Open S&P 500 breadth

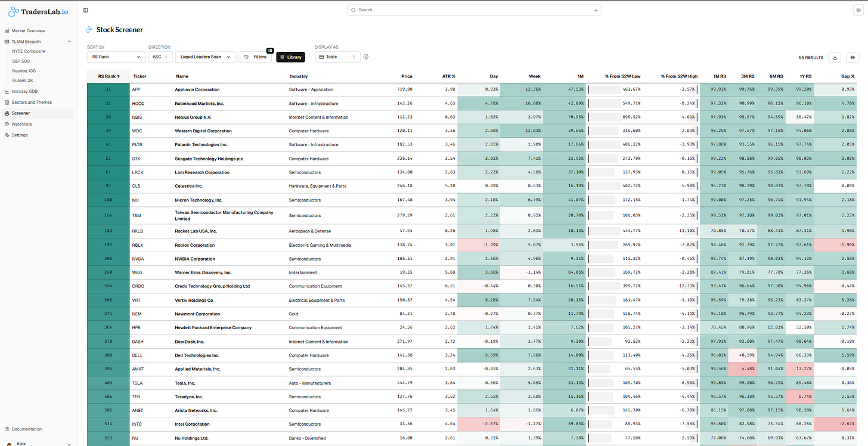click(21, 61)
